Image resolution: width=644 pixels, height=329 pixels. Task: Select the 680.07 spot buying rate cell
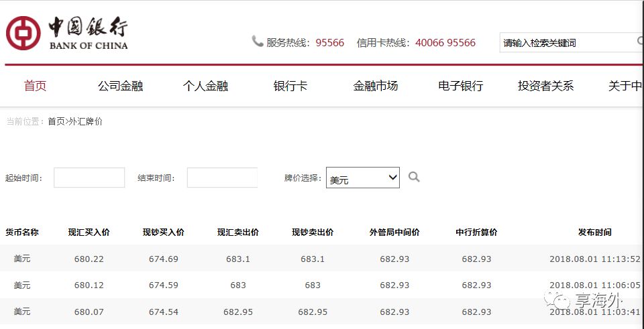[89, 312]
